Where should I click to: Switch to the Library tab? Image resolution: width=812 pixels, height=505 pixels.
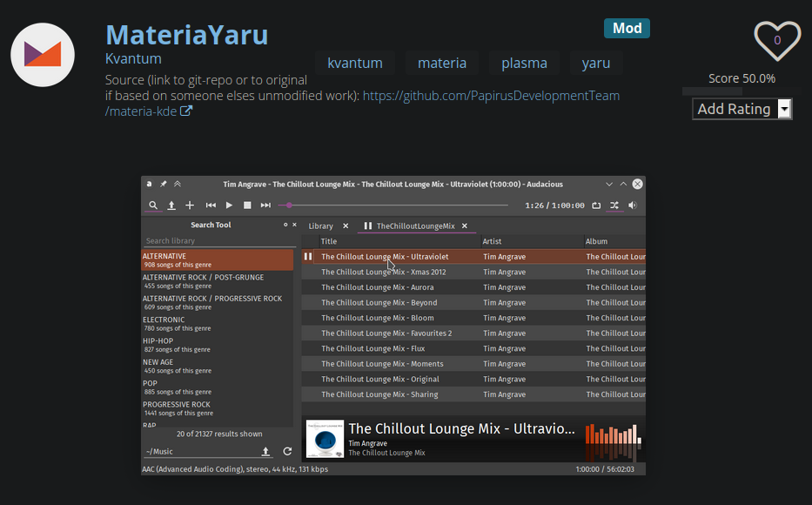(x=320, y=226)
